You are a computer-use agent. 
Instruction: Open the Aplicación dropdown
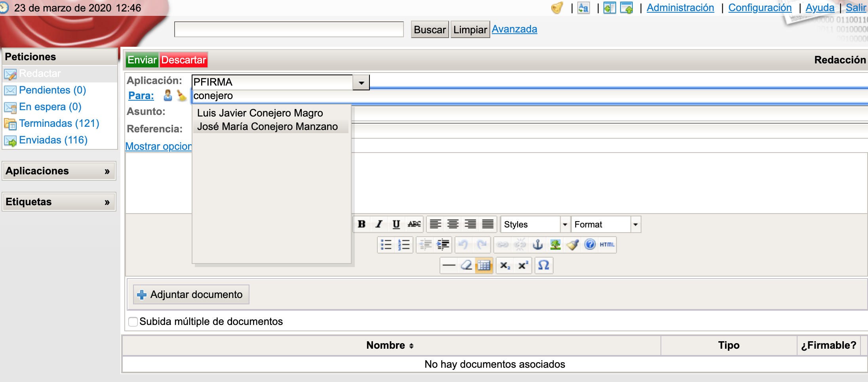pyautogui.click(x=361, y=82)
